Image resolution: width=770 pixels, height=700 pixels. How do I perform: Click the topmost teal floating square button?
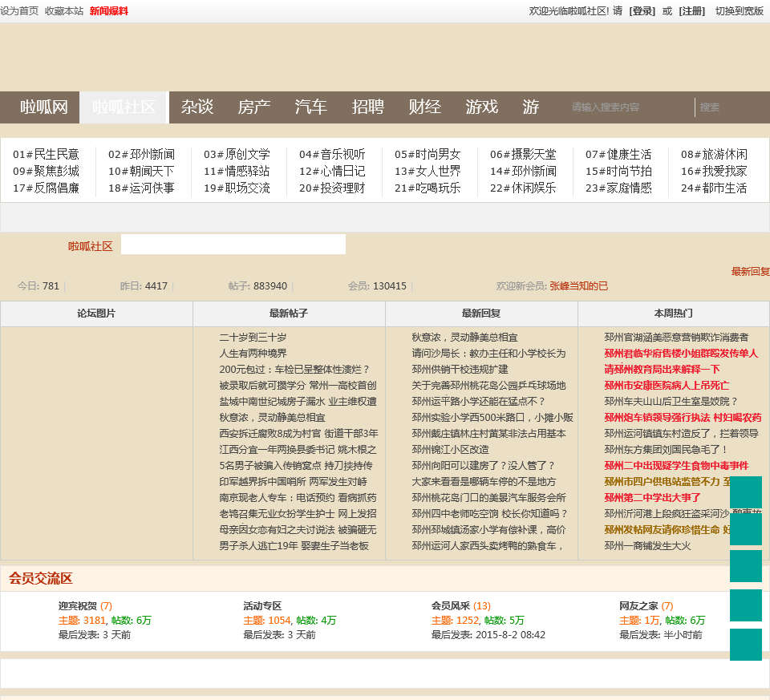click(745, 492)
